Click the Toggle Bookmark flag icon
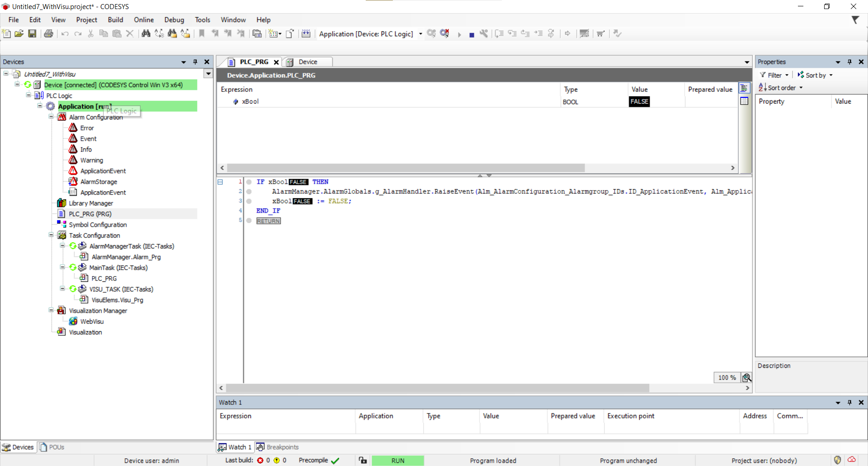Viewport: 868px width, 466px height. pyautogui.click(x=202, y=33)
